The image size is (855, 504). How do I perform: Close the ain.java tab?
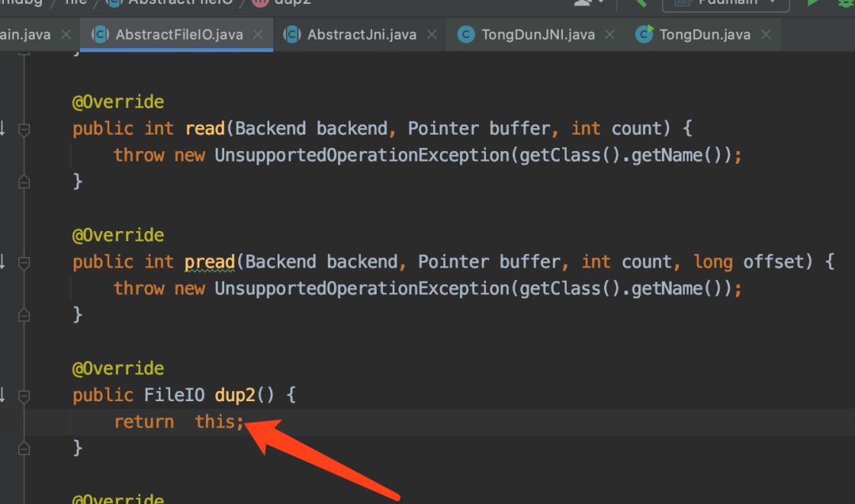tap(66, 35)
